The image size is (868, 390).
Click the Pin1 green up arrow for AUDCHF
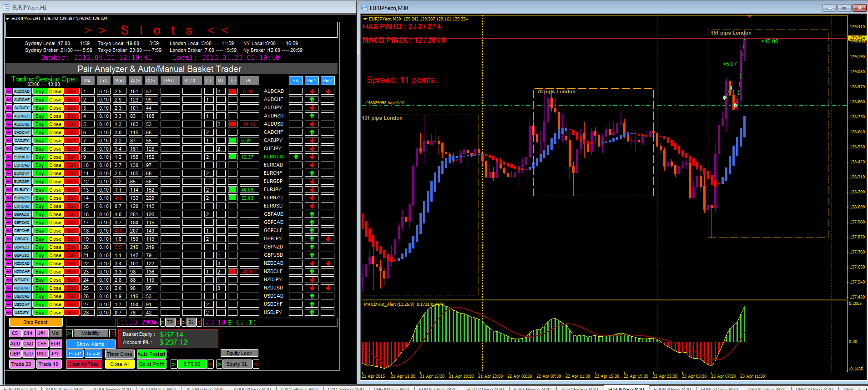tap(312, 100)
